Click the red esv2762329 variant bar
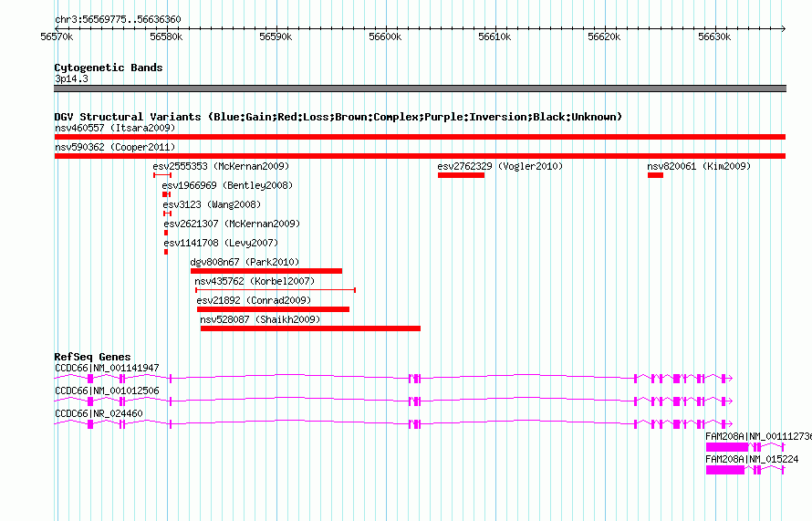 pos(461,175)
